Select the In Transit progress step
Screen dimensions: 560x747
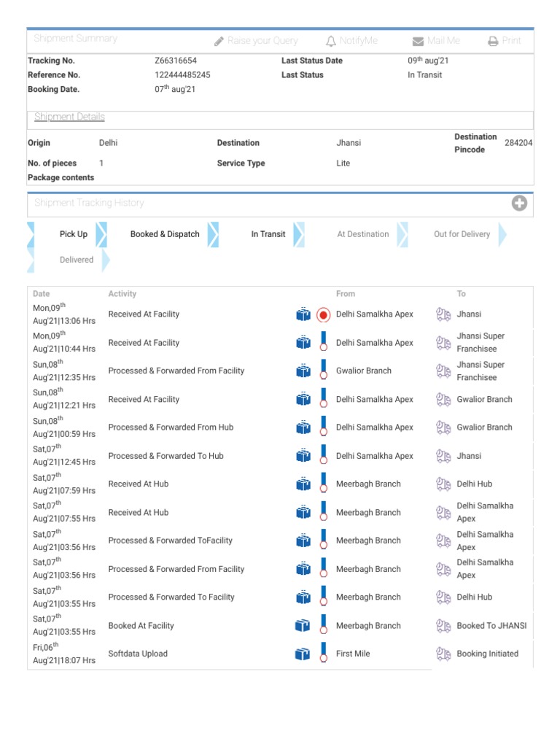pos(268,234)
